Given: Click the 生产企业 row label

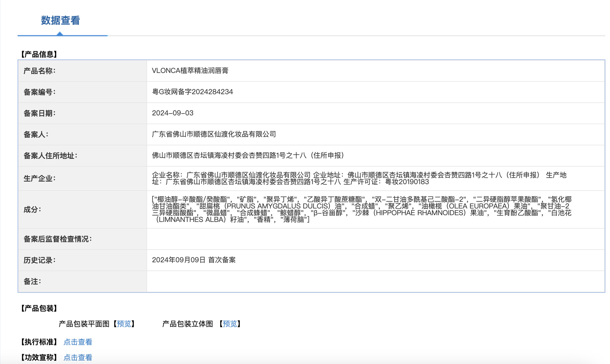Looking at the screenshot, I should point(39,178).
